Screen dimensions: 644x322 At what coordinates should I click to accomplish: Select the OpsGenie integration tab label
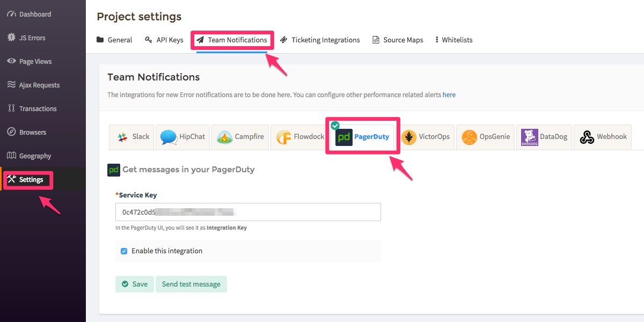coord(494,136)
